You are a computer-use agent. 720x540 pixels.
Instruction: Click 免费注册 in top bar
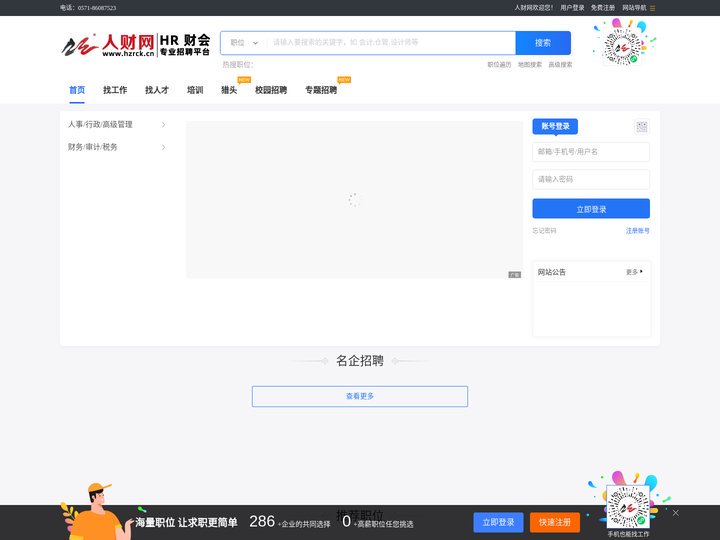(x=602, y=8)
